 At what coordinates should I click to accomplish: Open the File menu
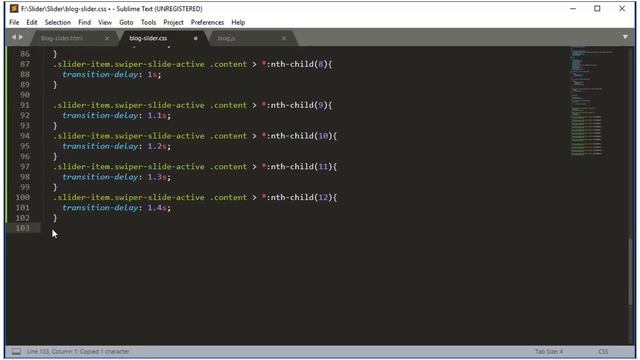(x=14, y=22)
